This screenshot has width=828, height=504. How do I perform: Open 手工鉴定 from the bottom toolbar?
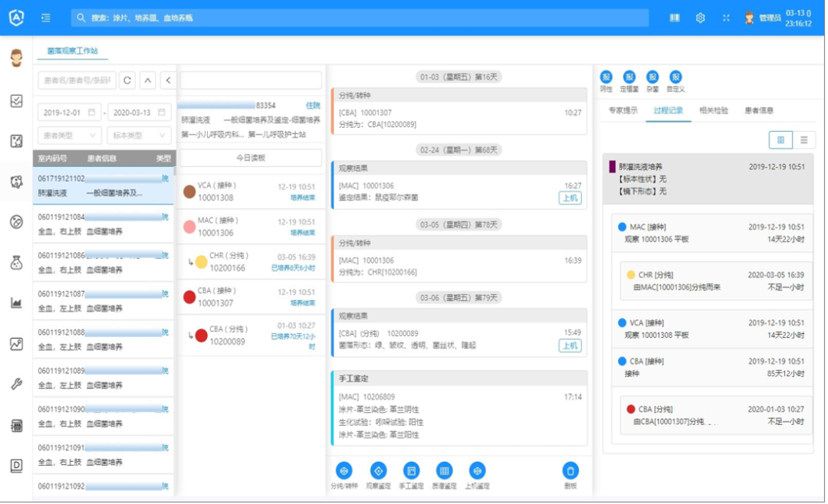(411, 470)
